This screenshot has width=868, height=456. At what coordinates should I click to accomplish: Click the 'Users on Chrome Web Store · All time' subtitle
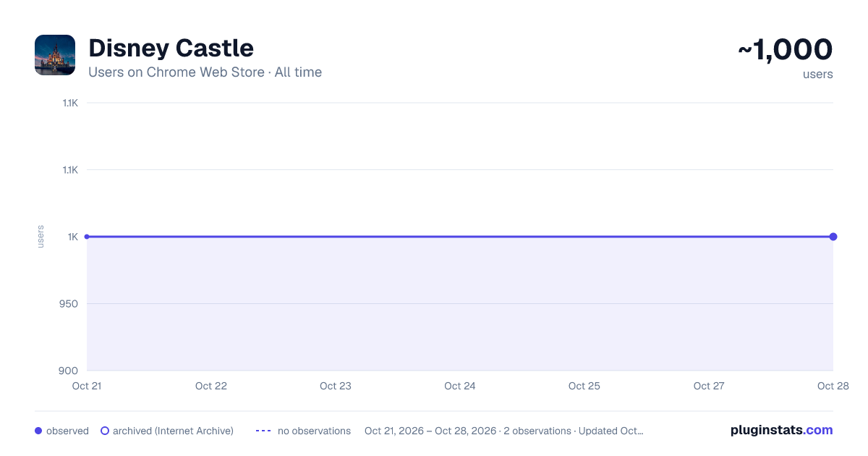point(205,72)
